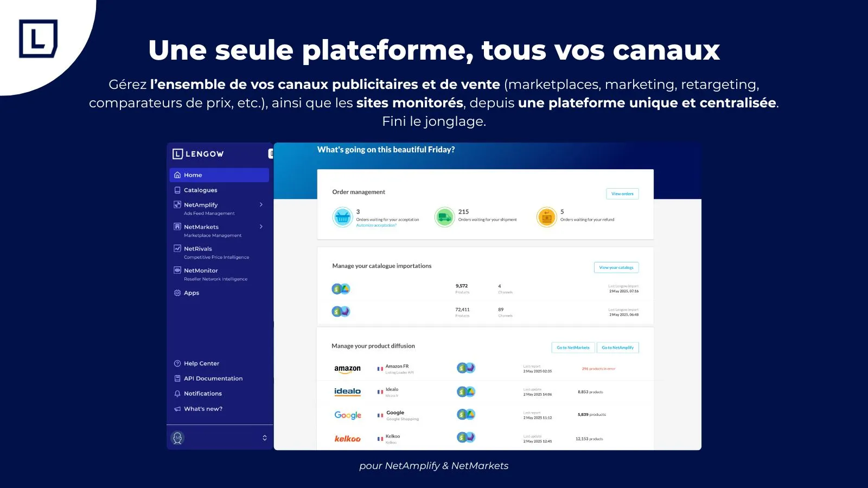Click the catalogue icon in Google row
The image size is (868, 488).
point(466,414)
